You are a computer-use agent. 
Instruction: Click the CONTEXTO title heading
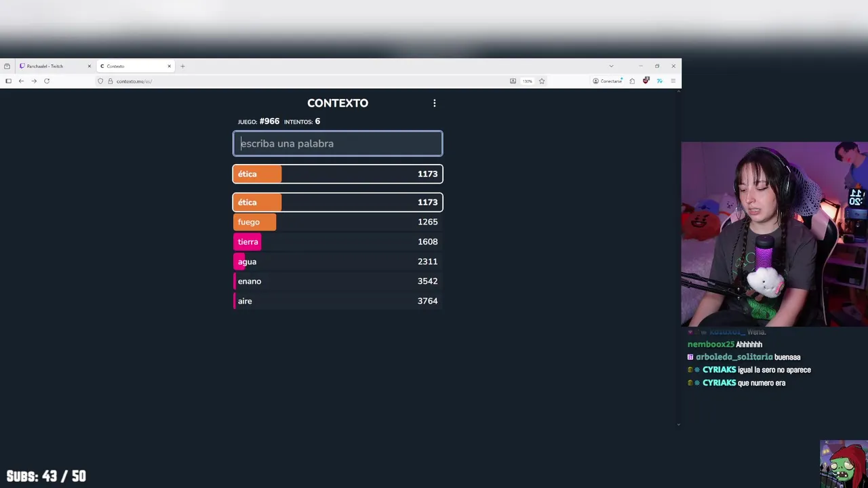(x=338, y=103)
